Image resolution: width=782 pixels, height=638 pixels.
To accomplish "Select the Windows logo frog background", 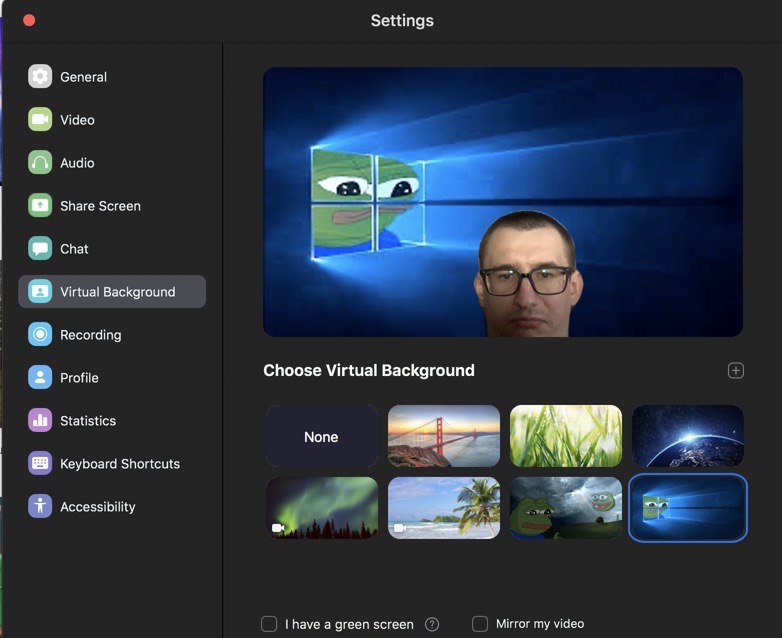I will tap(688, 508).
